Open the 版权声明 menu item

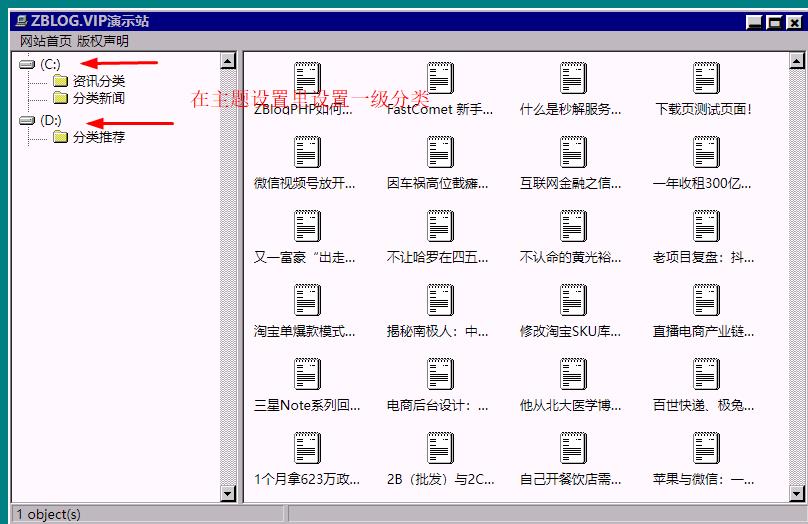[x=103, y=41]
